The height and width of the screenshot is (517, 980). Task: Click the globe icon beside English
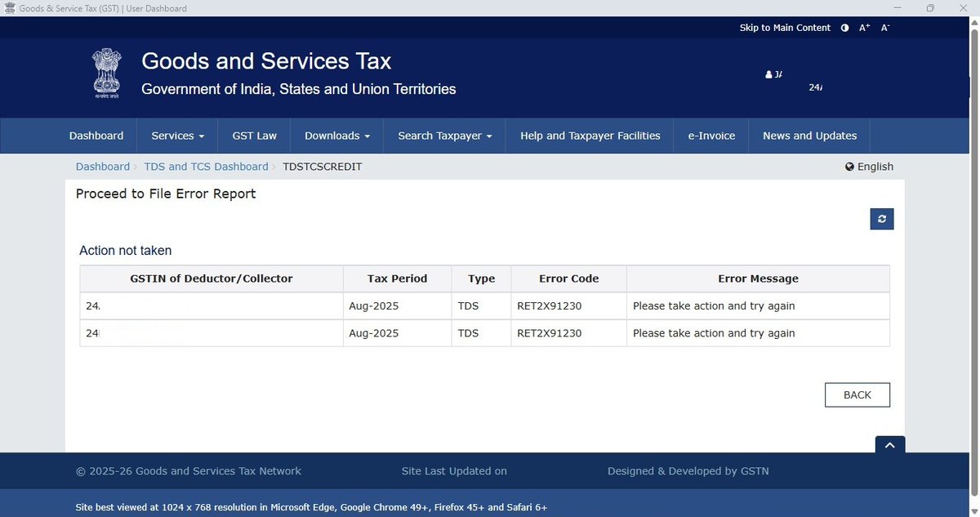850,167
